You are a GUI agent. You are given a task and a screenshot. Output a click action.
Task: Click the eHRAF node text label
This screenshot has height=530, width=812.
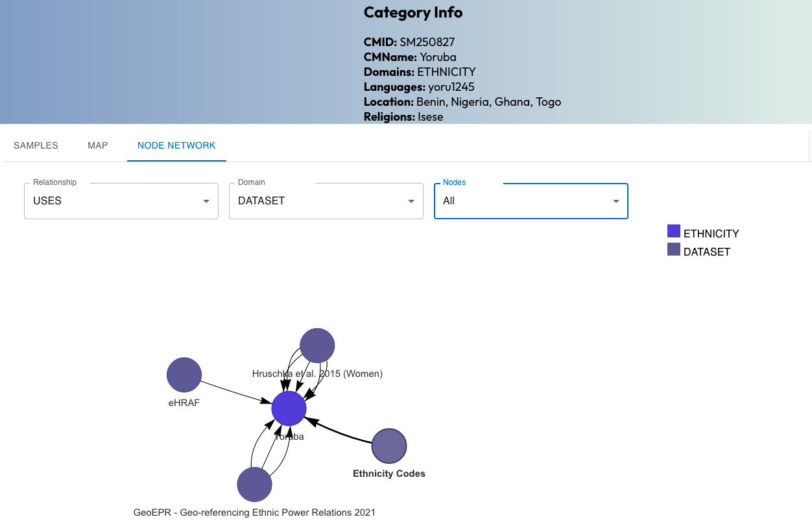pos(184,403)
